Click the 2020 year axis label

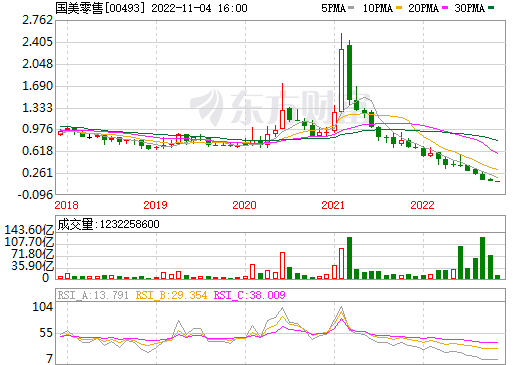click(x=244, y=205)
